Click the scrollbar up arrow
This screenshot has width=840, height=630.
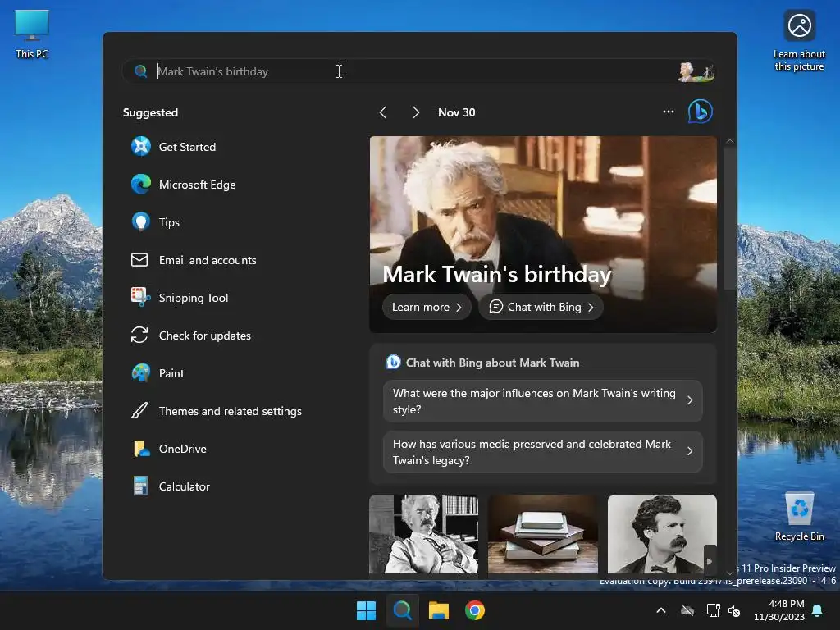(729, 141)
